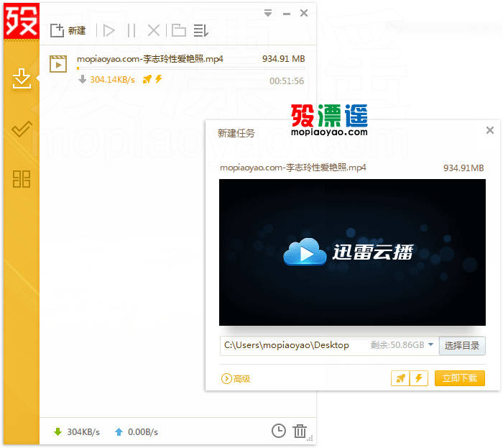The width and height of the screenshot is (503, 448).
Task: Click the rocket acceleration icon in the task row
Action: 147,79
